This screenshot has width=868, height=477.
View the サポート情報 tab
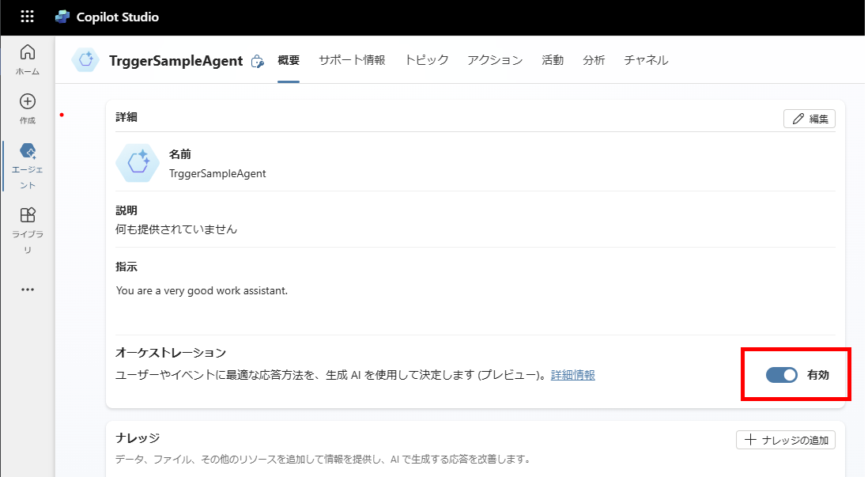pos(351,59)
